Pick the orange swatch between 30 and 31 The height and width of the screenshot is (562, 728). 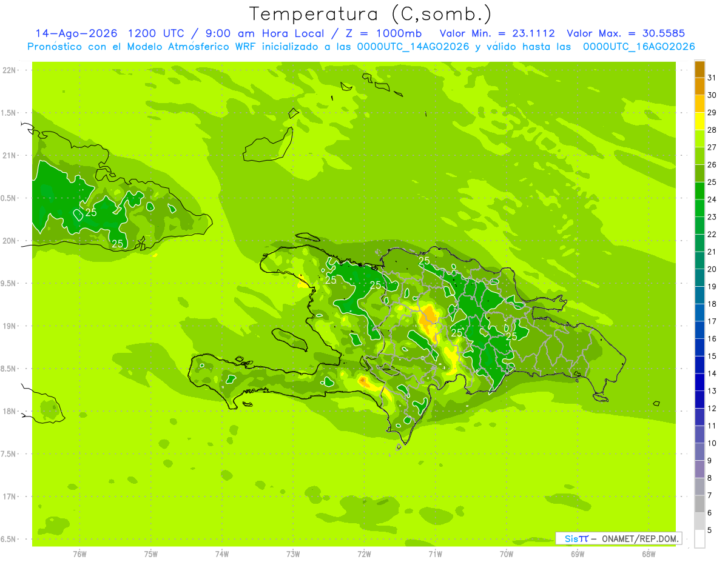tap(699, 86)
